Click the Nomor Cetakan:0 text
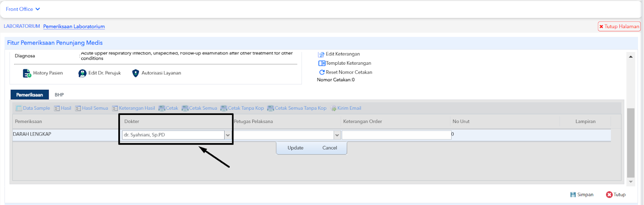Image resolution: width=644 pixels, height=205 pixels. click(x=336, y=80)
